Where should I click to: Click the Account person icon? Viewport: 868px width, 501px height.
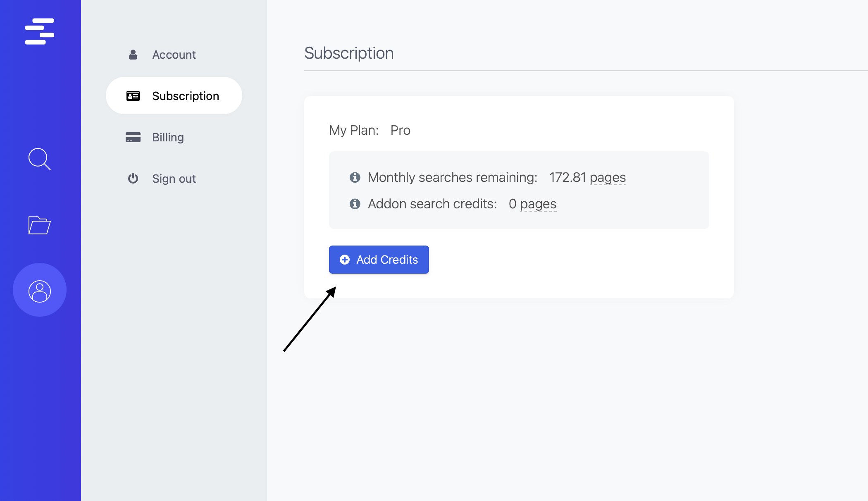click(x=133, y=55)
